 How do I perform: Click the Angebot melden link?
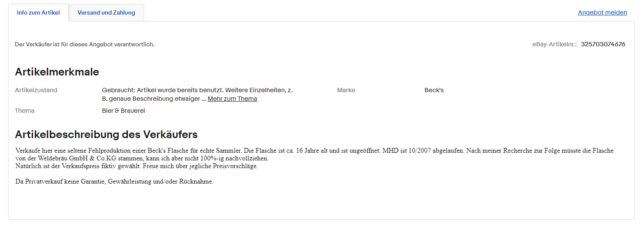tap(602, 12)
